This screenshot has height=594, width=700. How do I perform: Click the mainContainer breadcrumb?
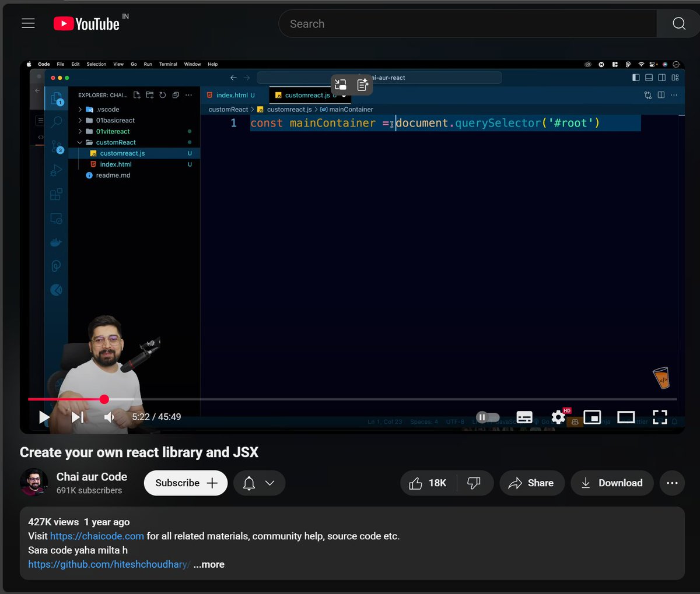point(346,110)
